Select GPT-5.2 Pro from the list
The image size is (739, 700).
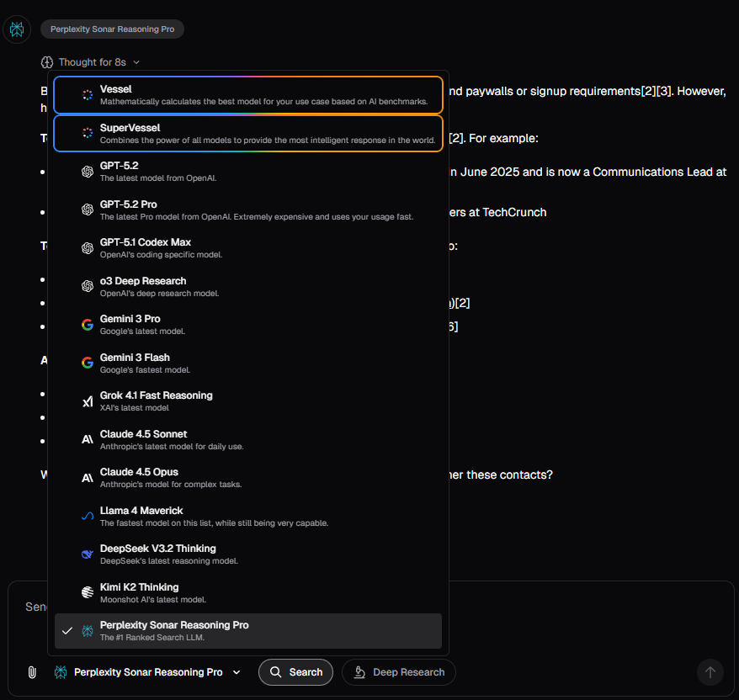pyautogui.click(x=248, y=210)
